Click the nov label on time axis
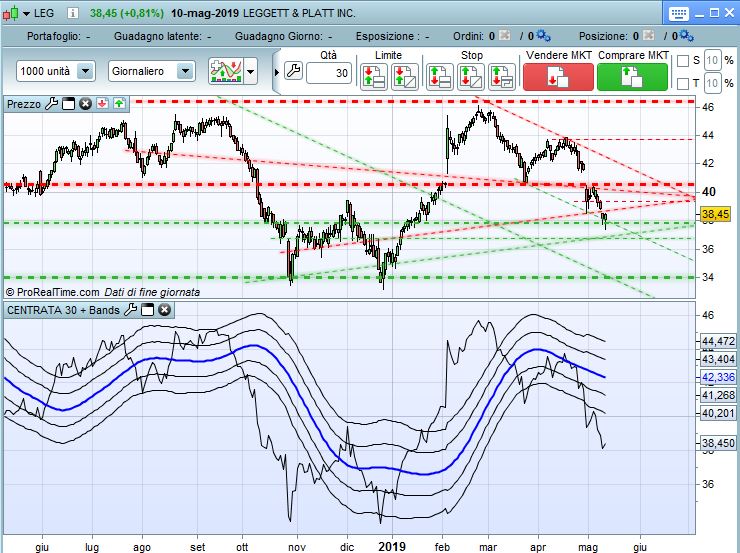This screenshot has width=740, height=553. [297, 547]
